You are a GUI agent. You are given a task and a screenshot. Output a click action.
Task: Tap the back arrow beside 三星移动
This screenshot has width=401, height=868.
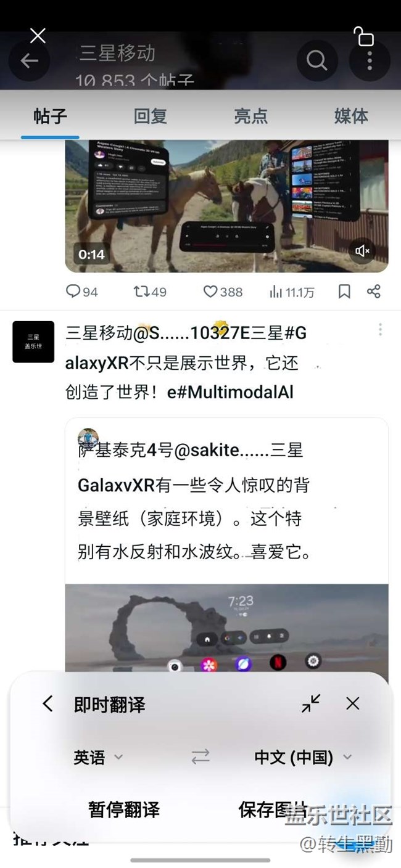(x=29, y=60)
